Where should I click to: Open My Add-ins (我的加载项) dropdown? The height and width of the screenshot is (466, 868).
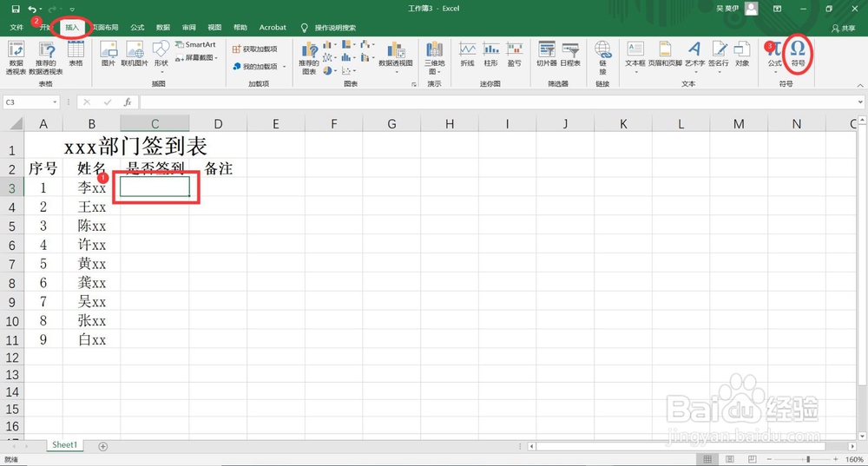(259, 67)
